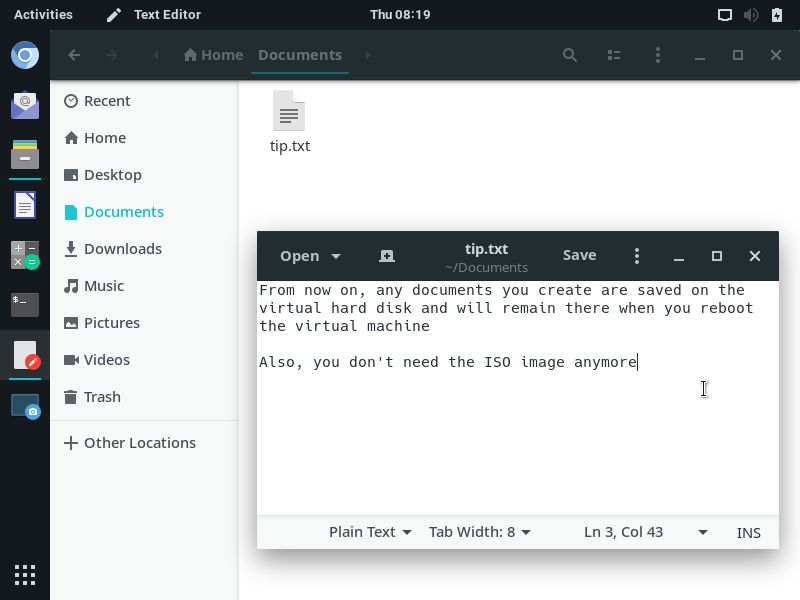This screenshot has width=800, height=600.
Task: Select Downloads in the sidebar
Action: pos(122,249)
